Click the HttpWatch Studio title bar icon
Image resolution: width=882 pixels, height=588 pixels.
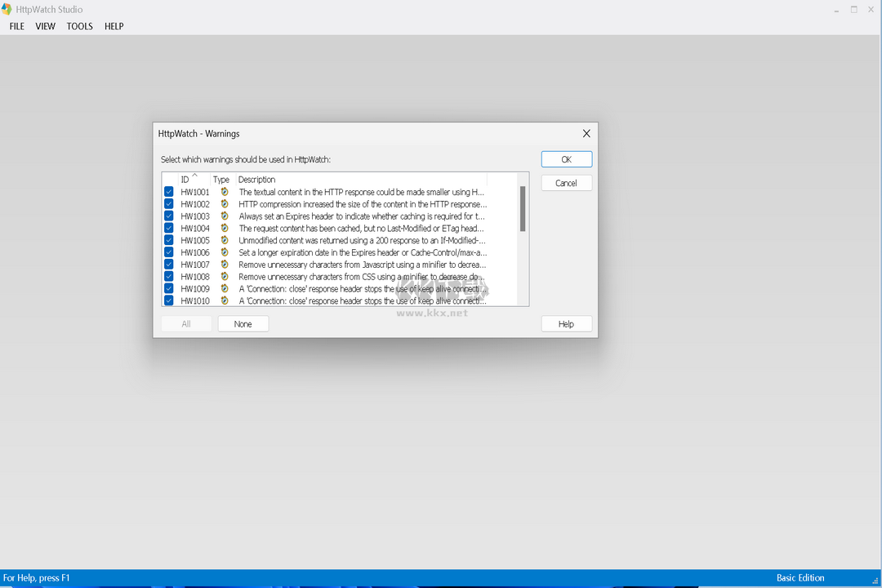point(8,9)
